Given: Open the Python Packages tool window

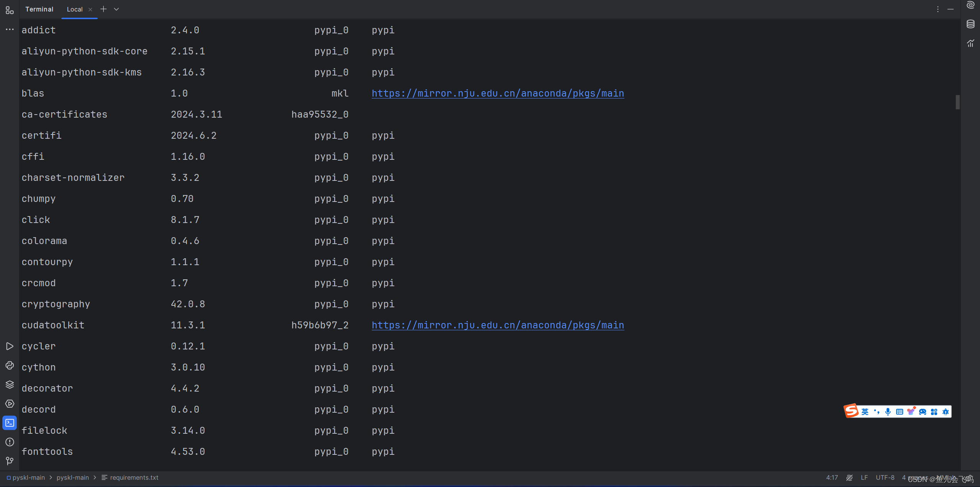Looking at the screenshot, I should (10, 384).
